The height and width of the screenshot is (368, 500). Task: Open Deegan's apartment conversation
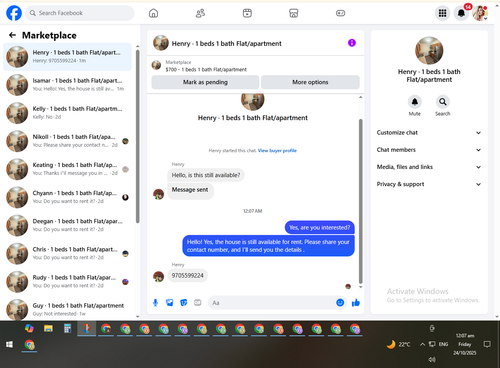(x=68, y=225)
